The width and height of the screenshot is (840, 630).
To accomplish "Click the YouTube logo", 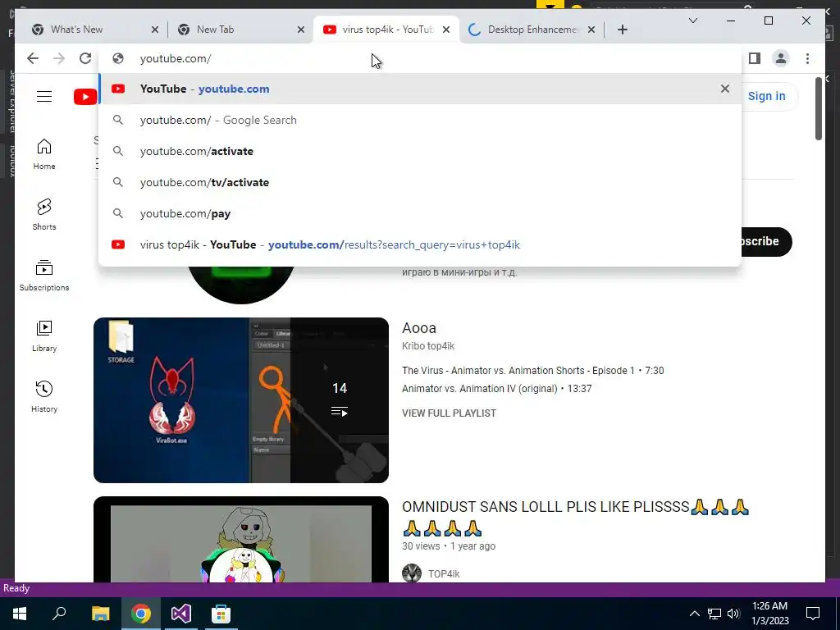I will tap(85, 97).
